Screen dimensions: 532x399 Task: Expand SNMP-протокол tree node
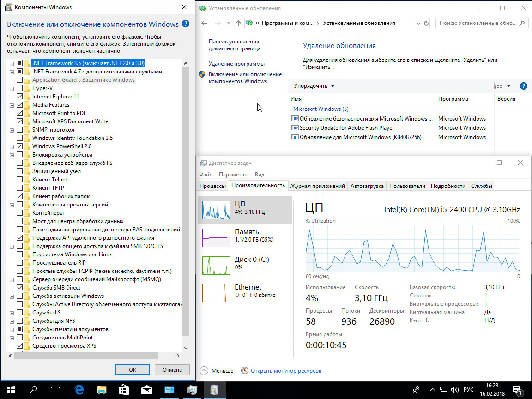pyautogui.click(x=12, y=130)
